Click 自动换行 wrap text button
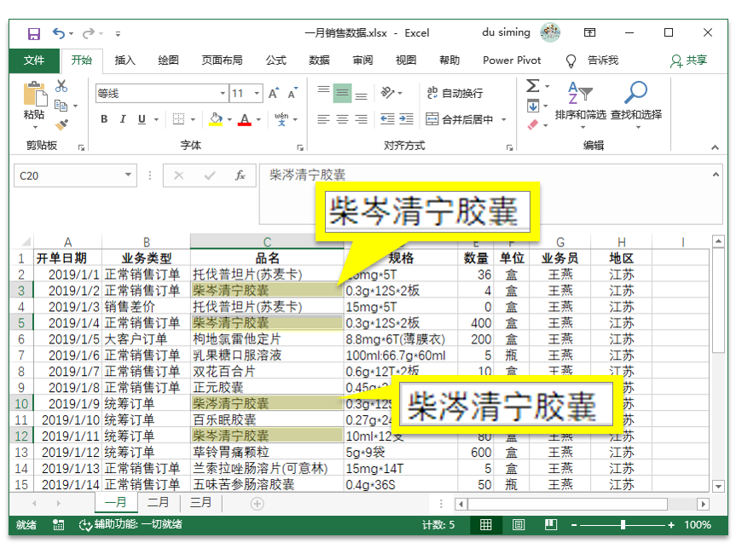 pos(455,93)
